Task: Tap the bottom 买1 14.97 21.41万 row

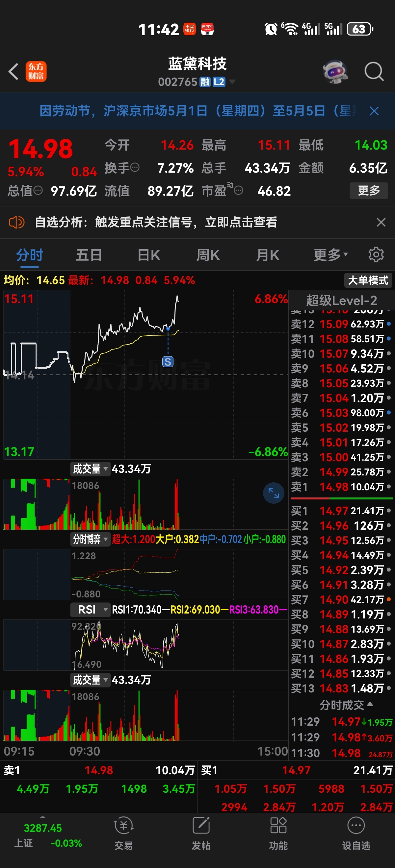Action: [297, 770]
